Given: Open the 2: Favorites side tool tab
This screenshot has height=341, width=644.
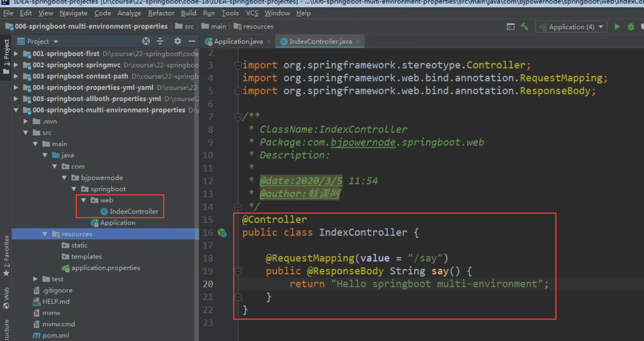Looking at the screenshot, I should [x=6, y=255].
